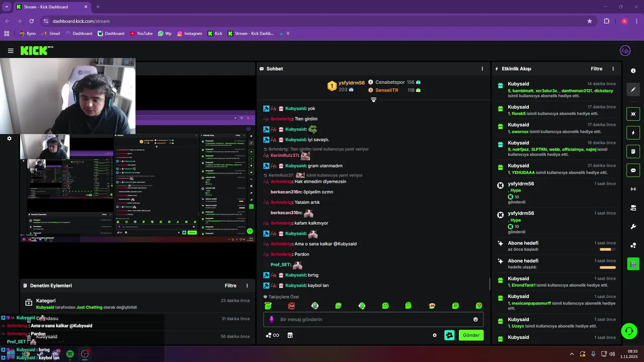Open Etkinlik Akışı options menu
Screen dimensions: 644x362
pyautogui.click(x=613, y=69)
